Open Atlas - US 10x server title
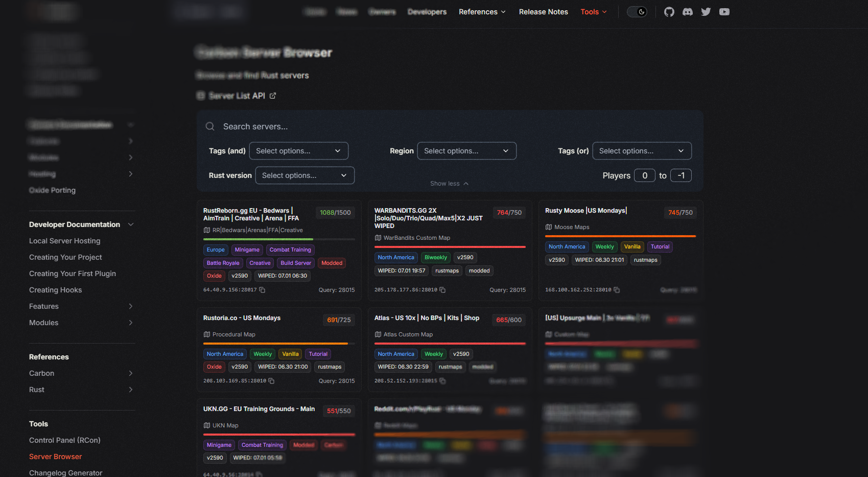 [x=427, y=318]
